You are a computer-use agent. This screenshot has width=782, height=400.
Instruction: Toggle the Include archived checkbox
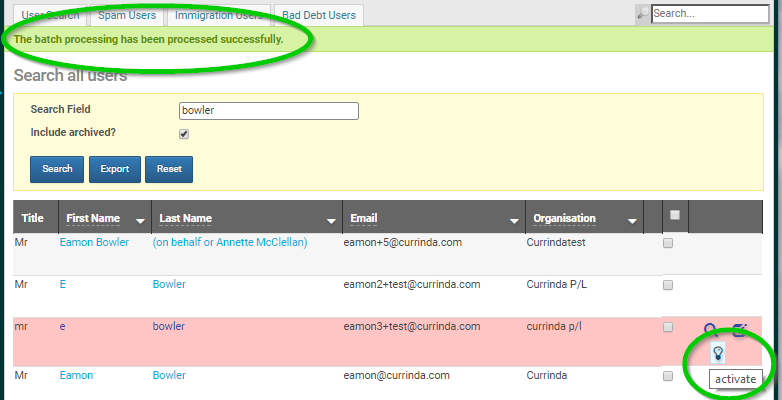[184, 134]
